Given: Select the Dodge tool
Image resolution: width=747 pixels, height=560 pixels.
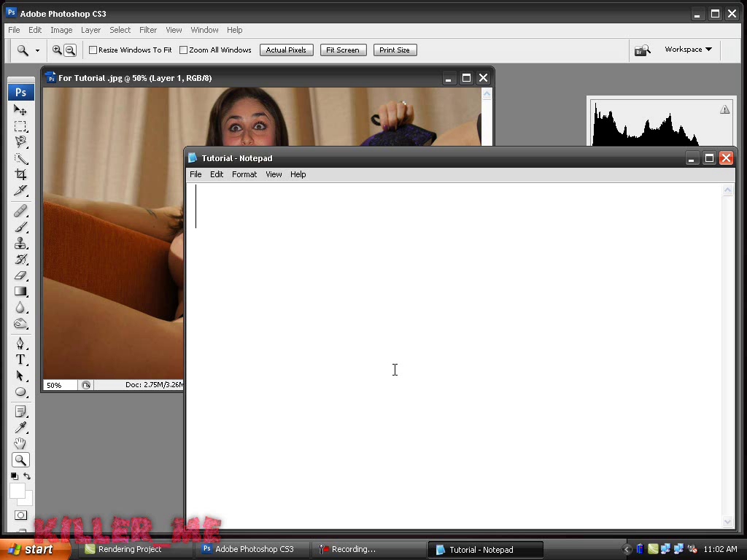Looking at the screenshot, I should [20, 324].
